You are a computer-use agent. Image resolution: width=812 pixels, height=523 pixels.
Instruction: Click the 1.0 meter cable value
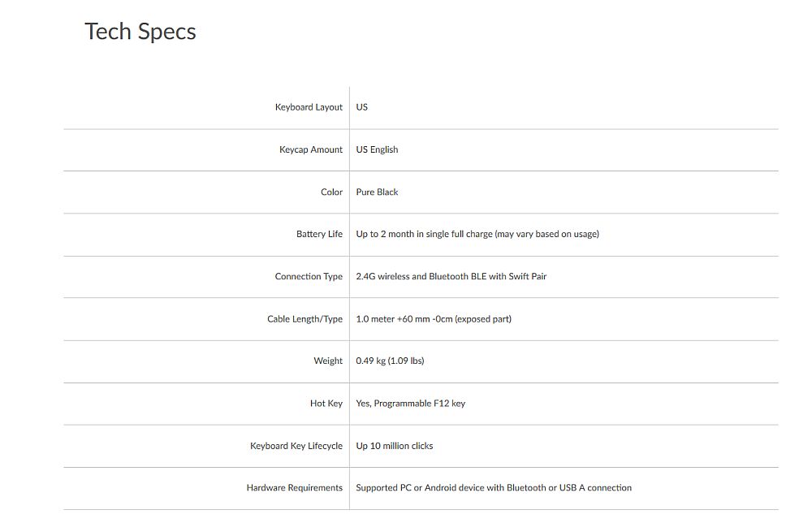tap(434, 319)
